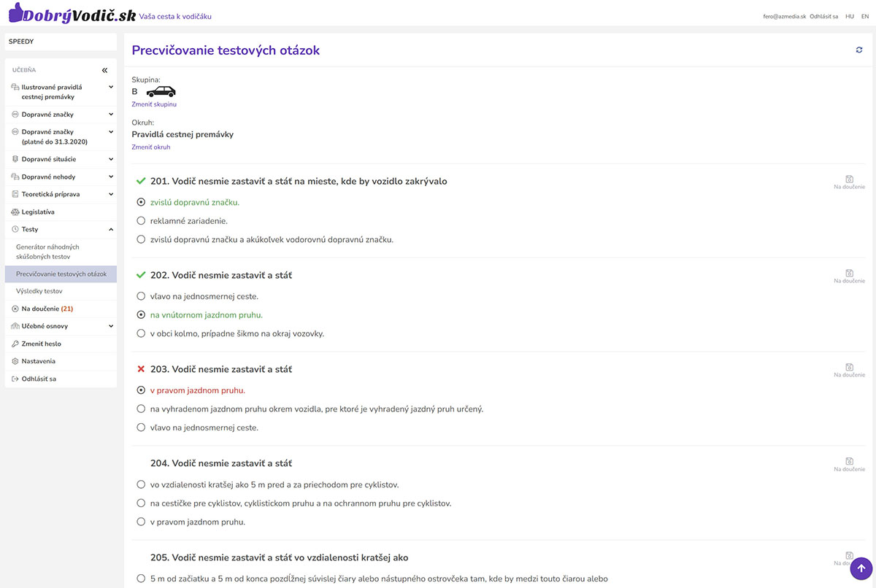This screenshot has width=876, height=588.
Task: Click the DobrýVodič.sk thumbs-up logo
Action: coord(16,15)
